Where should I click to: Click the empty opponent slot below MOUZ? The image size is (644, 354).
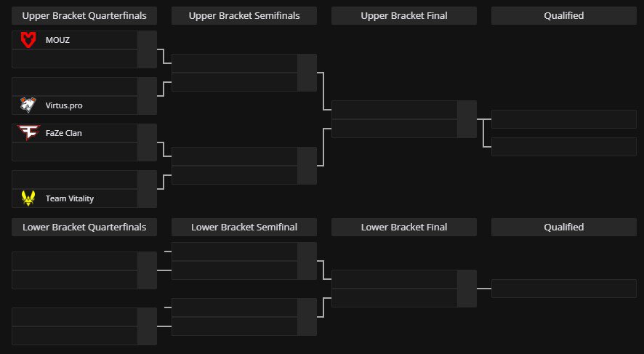click(x=75, y=59)
